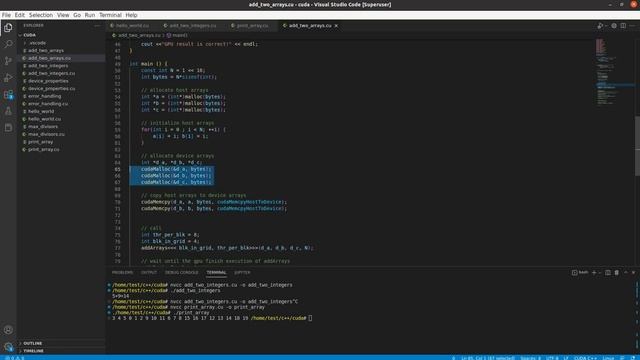
Task: Split the editor to the right
Action: pos(623,26)
